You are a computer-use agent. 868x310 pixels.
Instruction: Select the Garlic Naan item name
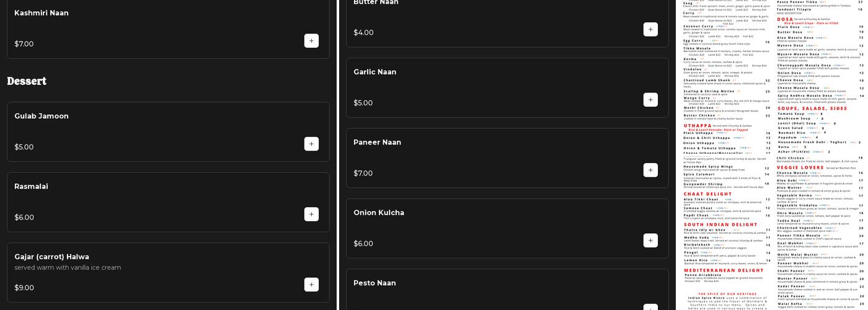tap(375, 73)
